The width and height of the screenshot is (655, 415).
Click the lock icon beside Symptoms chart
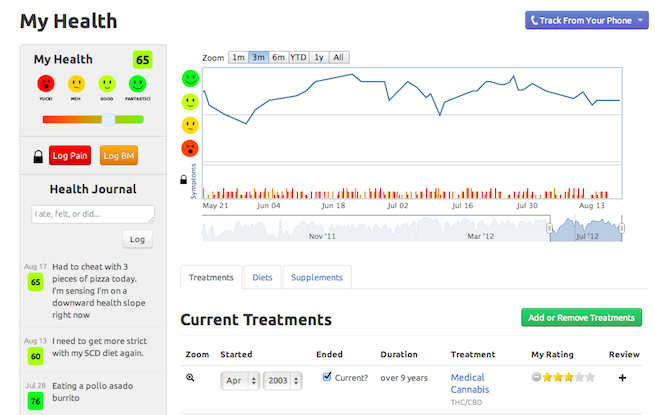pos(183,180)
